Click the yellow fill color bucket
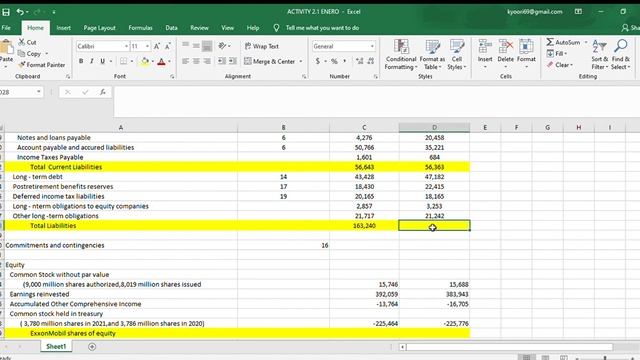The image size is (640, 360). [x=144, y=61]
